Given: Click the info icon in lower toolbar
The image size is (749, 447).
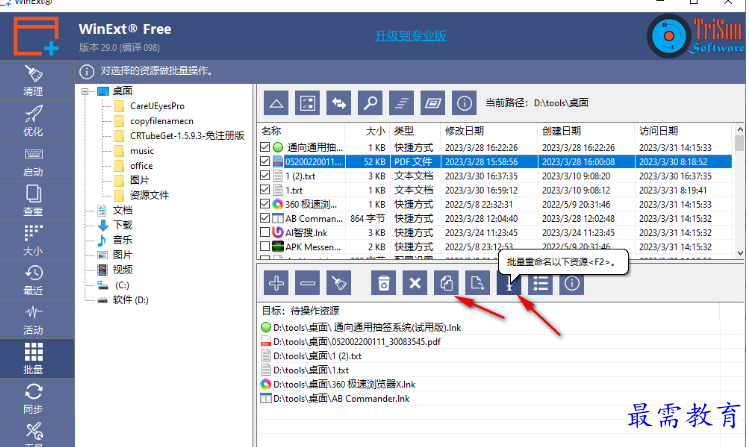Looking at the screenshot, I should tap(571, 283).
